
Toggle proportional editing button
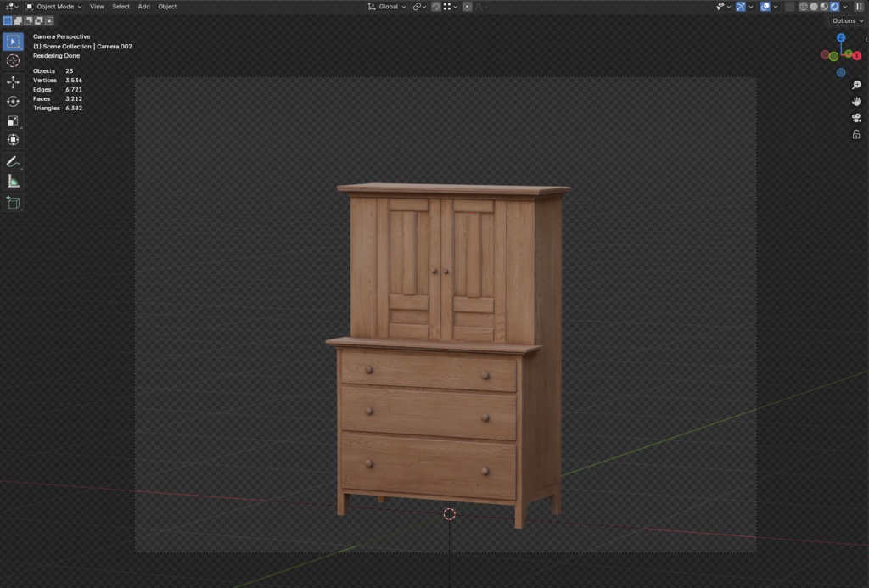coord(467,6)
